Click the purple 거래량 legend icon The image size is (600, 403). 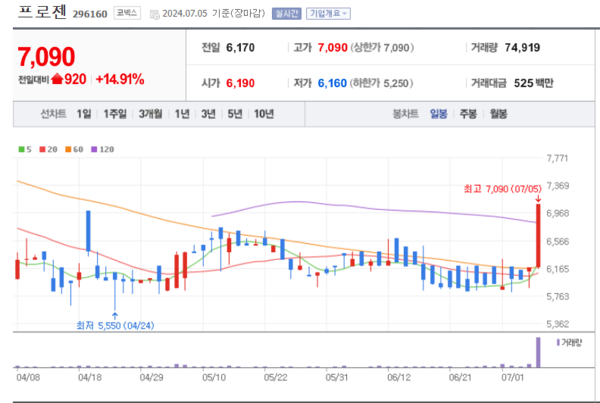(553, 342)
